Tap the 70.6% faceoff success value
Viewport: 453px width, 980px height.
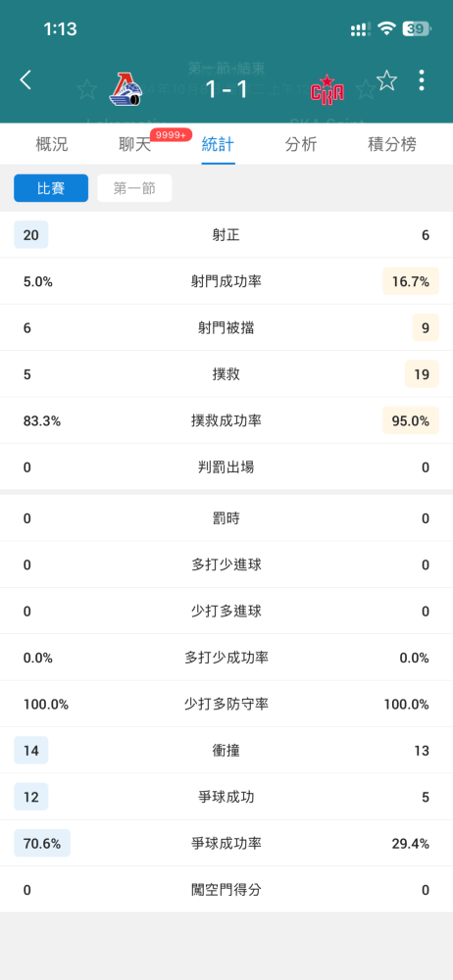click(x=42, y=843)
